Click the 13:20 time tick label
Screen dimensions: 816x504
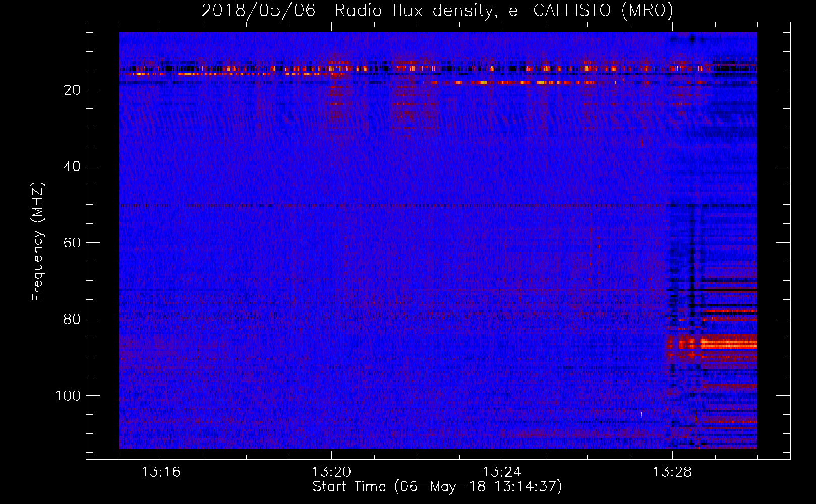click(331, 472)
